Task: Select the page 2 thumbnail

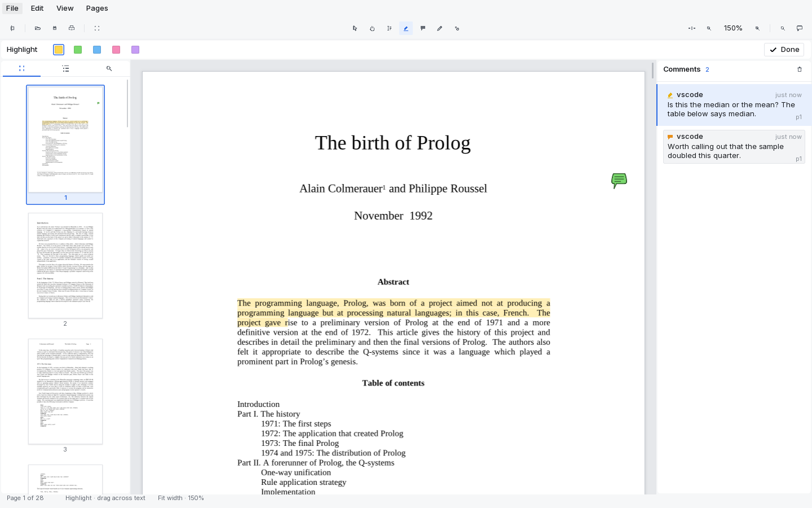Action: pos(65,266)
